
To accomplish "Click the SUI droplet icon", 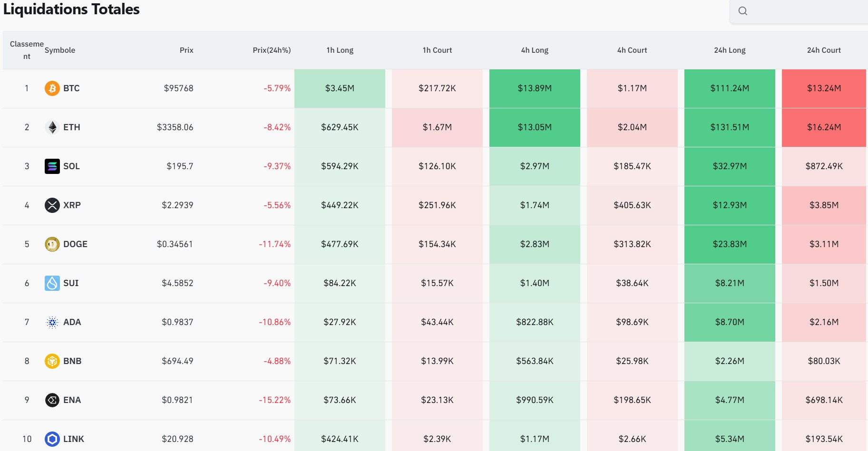I will [x=52, y=283].
